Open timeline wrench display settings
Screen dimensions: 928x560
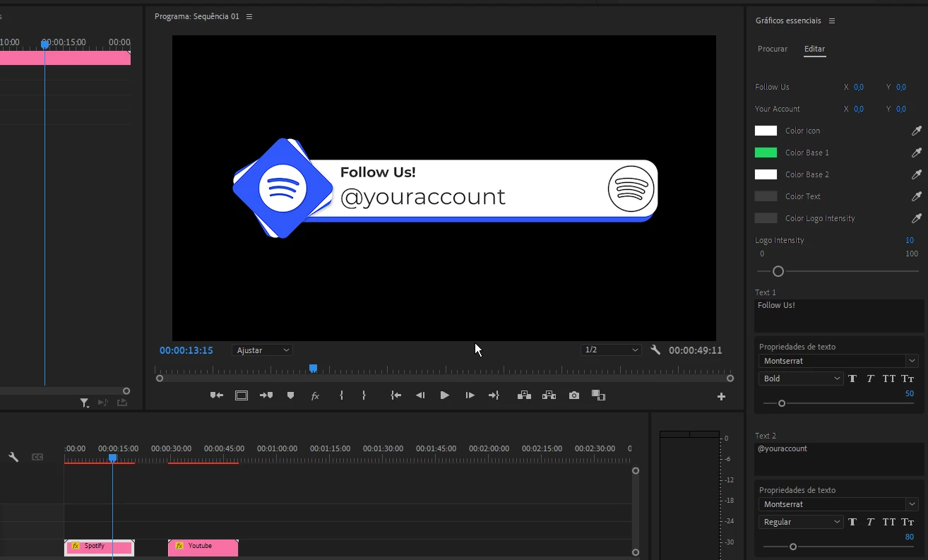[x=13, y=457]
